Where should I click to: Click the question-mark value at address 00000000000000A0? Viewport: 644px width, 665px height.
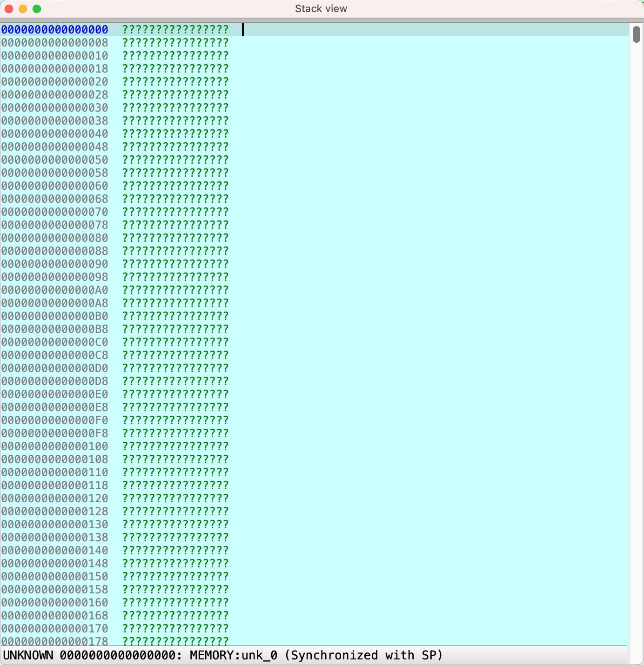(x=175, y=290)
